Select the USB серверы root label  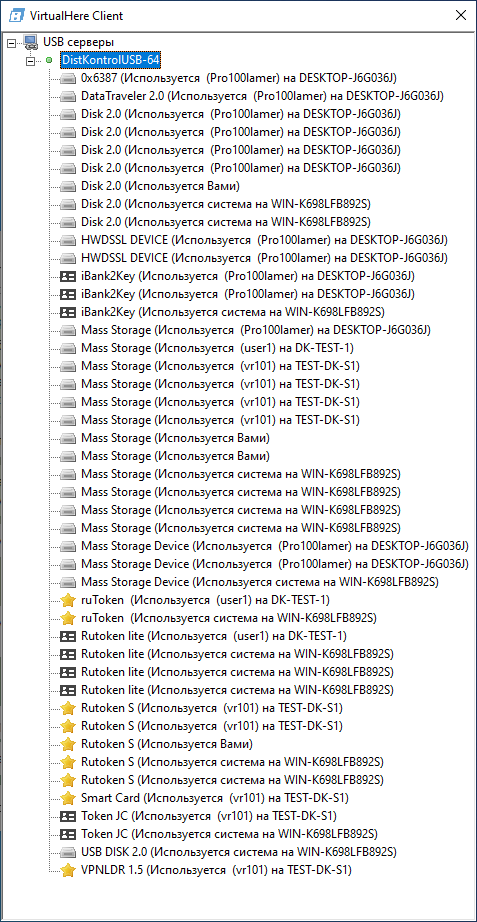78,42
